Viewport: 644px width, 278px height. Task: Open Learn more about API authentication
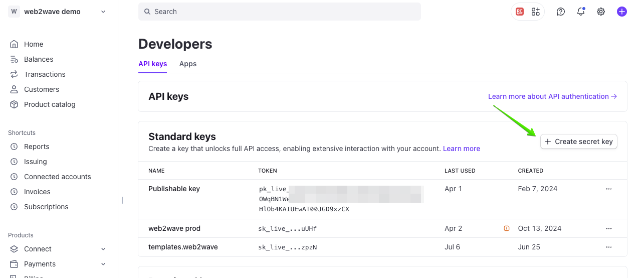[552, 96]
